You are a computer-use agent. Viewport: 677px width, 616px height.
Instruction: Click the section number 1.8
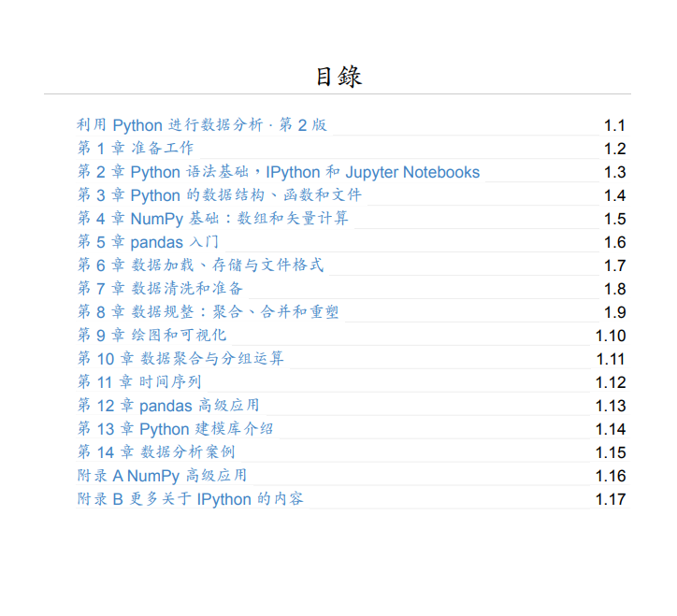[x=614, y=289]
